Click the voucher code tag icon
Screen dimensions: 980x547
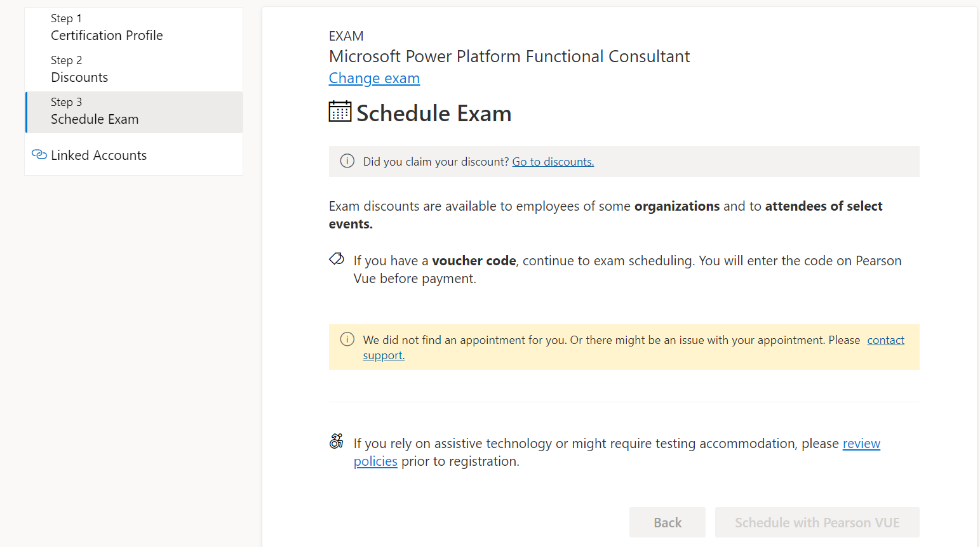coord(335,259)
